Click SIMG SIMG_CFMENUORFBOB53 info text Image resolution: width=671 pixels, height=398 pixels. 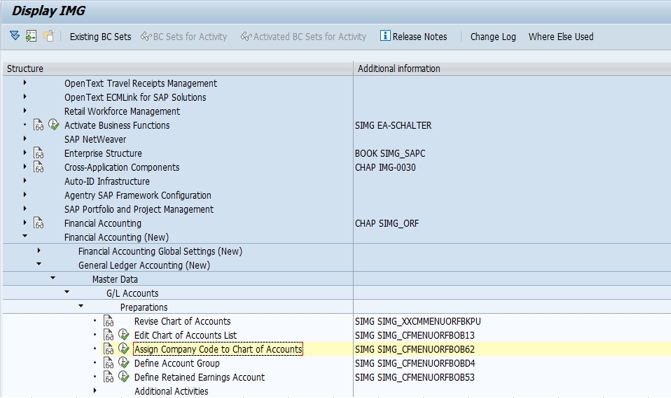pos(415,377)
